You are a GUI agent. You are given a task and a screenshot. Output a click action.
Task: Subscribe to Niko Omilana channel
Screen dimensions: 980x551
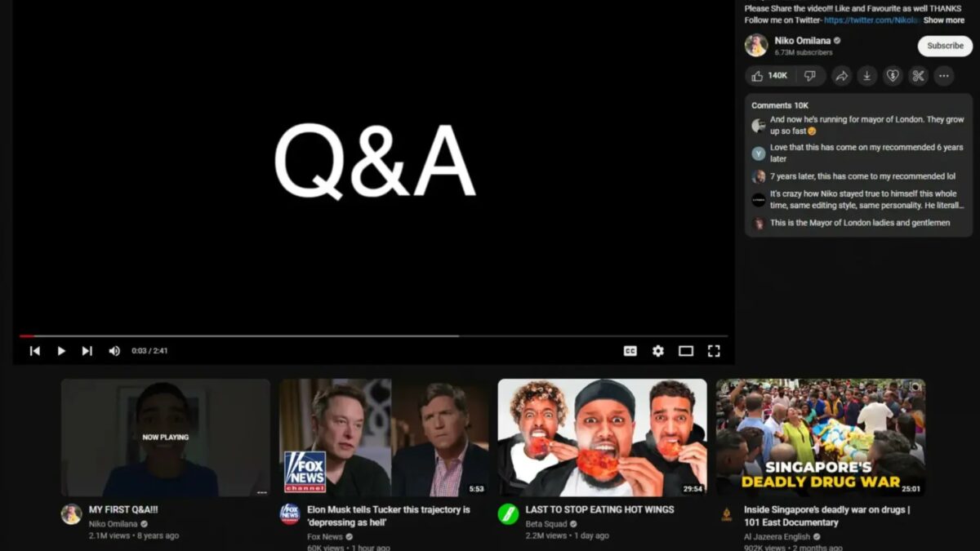point(945,46)
